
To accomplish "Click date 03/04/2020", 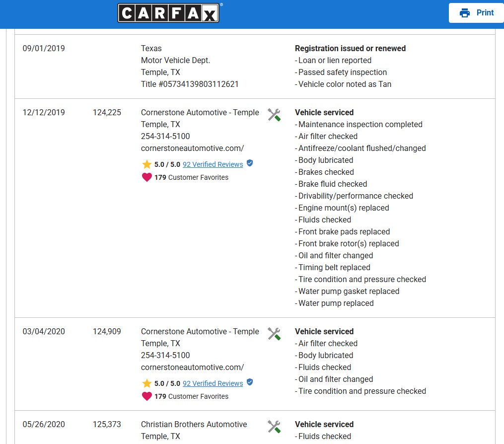I will (44, 331).
